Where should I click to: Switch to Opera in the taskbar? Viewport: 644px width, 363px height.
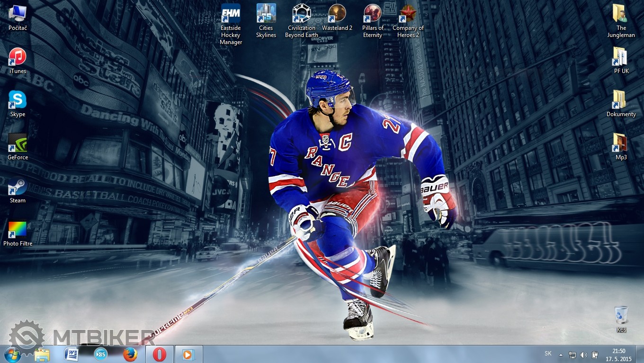pyautogui.click(x=160, y=354)
